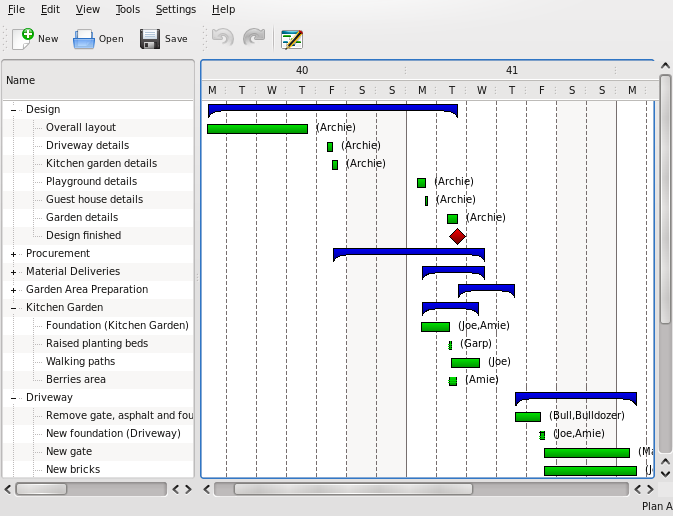Click the task editor icon in the toolbar

[x=292, y=39]
